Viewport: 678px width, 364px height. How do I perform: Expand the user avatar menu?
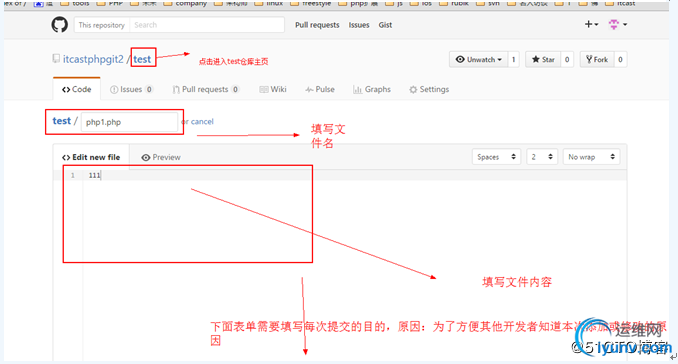tap(618, 25)
